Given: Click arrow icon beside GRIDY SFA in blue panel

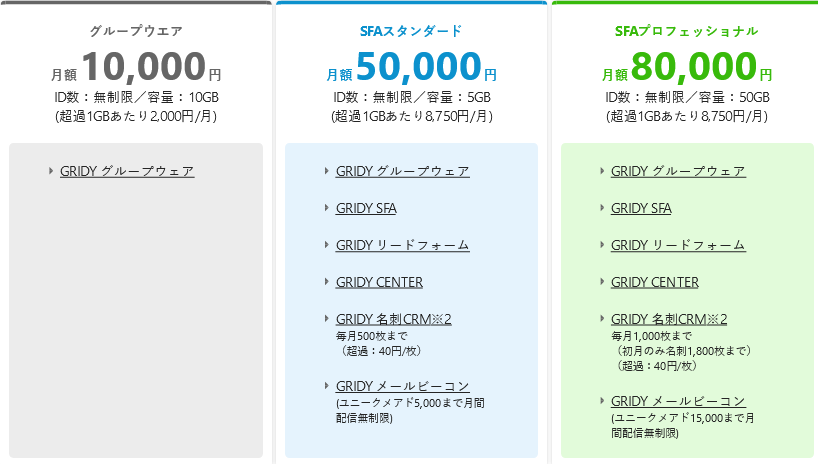Looking at the screenshot, I should 327,208.
